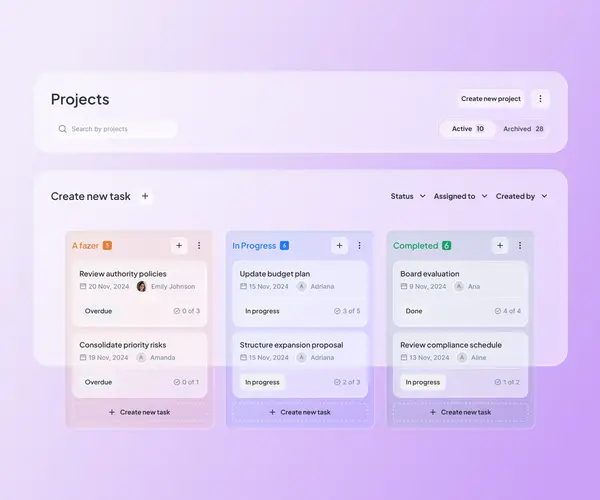Click the blue In Progress count badge
The width and height of the screenshot is (600, 500).
[284, 245]
